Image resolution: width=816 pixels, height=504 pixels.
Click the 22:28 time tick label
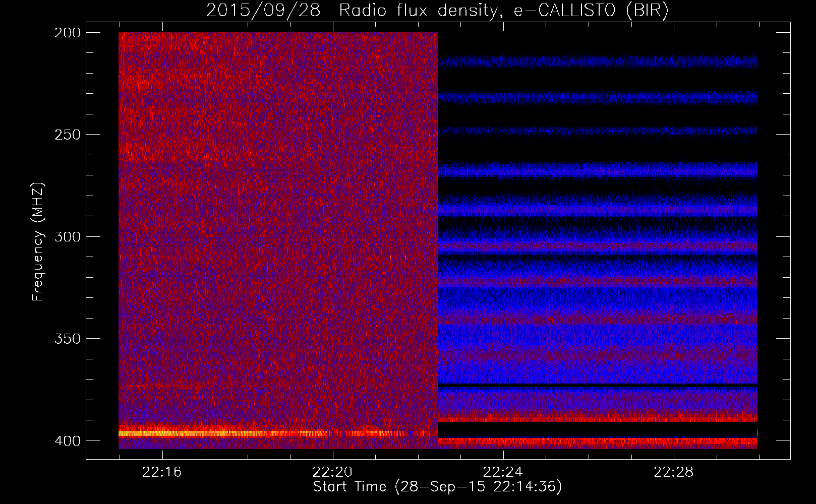tap(674, 472)
